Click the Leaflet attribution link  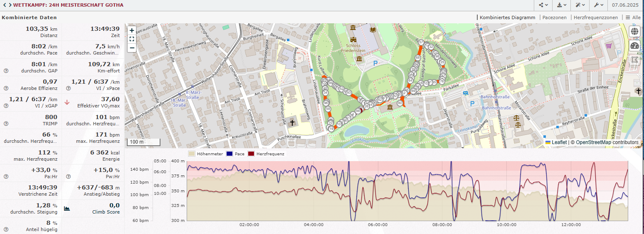click(559, 142)
